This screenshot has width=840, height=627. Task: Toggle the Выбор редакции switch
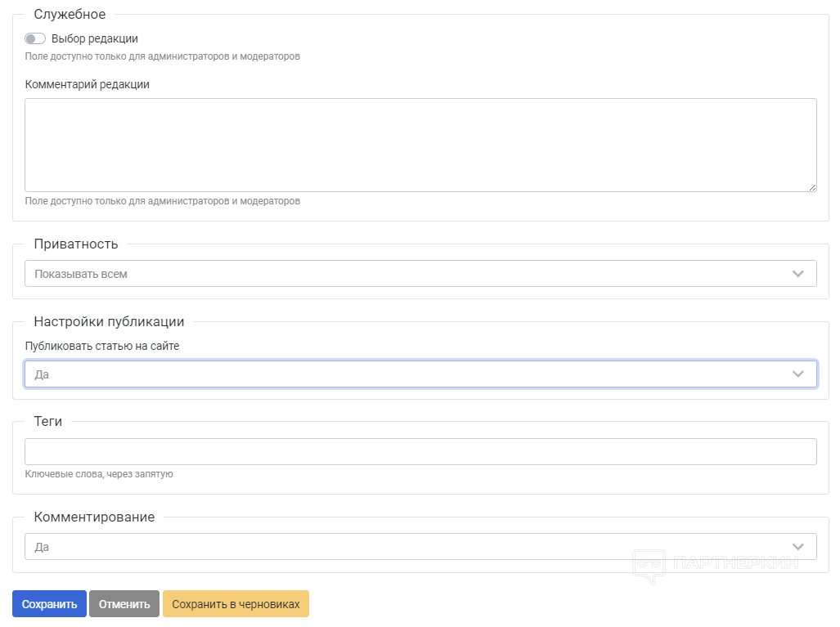pos(35,38)
